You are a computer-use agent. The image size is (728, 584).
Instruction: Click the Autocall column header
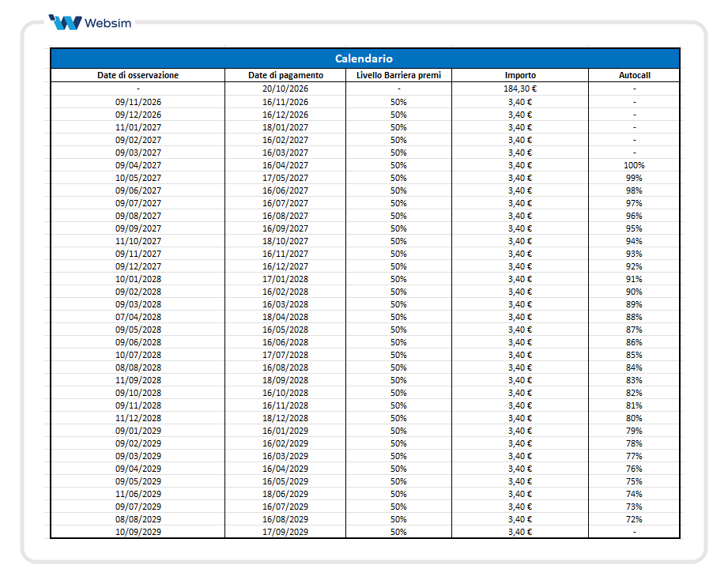tap(634, 75)
